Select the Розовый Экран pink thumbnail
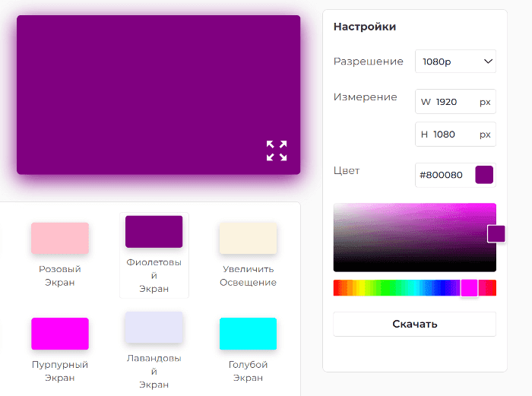Viewport: 532px width, 396px height. (x=60, y=238)
